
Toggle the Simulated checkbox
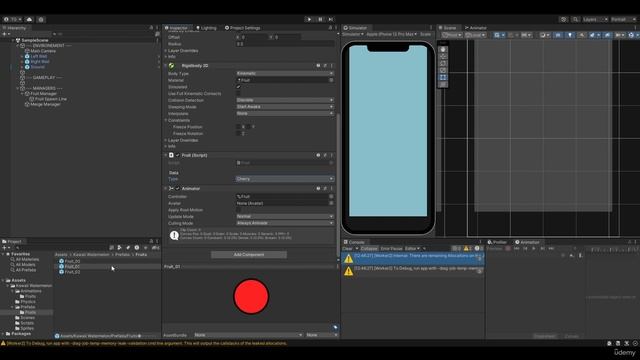pos(238,87)
